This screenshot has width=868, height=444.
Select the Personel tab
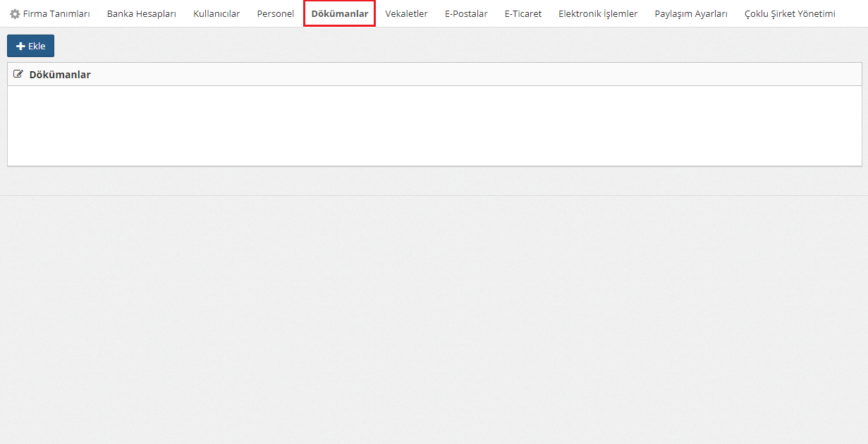click(x=275, y=13)
